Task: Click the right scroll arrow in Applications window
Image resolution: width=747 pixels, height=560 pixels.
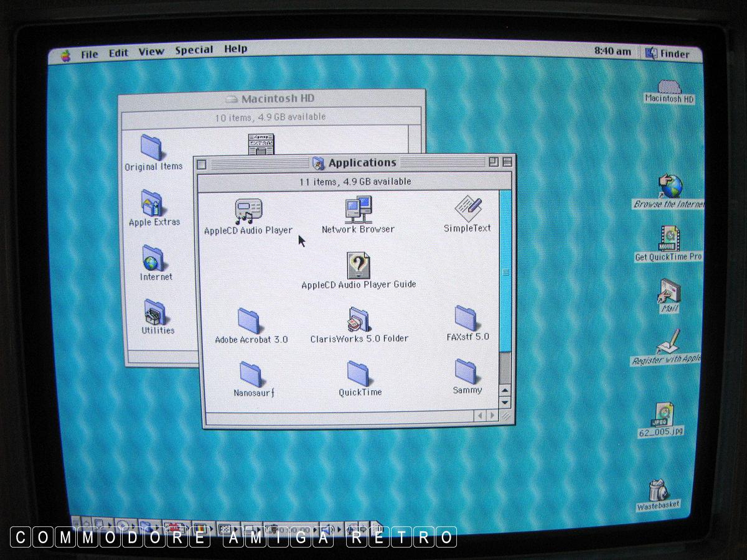Action: pyautogui.click(x=492, y=415)
